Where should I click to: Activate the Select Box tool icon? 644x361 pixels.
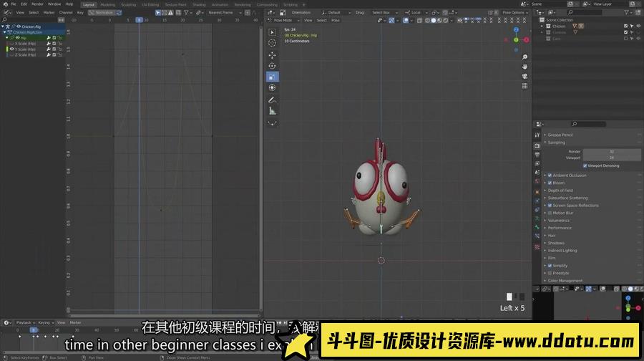pos(272,32)
